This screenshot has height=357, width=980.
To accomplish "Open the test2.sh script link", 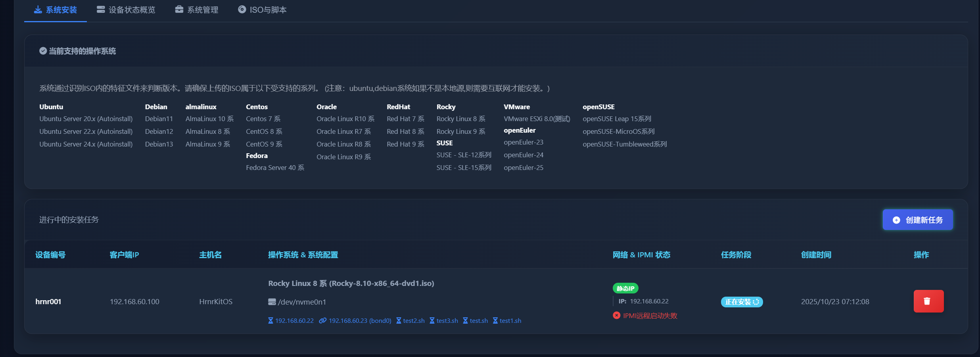I will click(414, 321).
